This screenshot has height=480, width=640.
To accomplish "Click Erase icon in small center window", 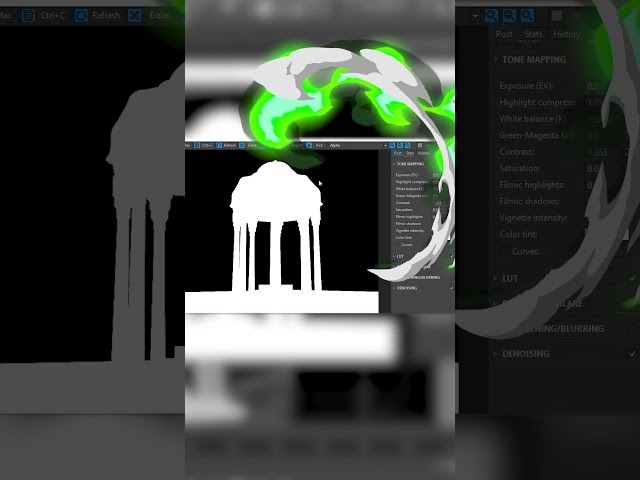I will pyautogui.click(x=242, y=145).
